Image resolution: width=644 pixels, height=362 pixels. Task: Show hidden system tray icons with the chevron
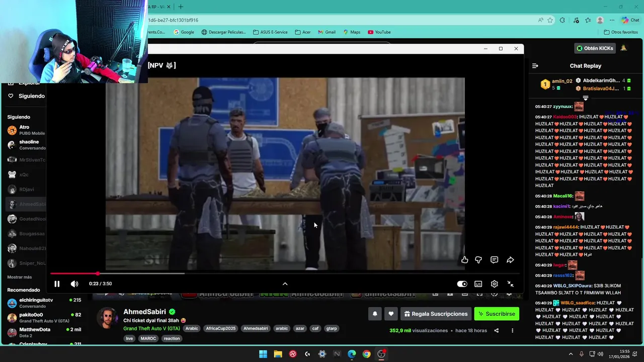(571, 354)
